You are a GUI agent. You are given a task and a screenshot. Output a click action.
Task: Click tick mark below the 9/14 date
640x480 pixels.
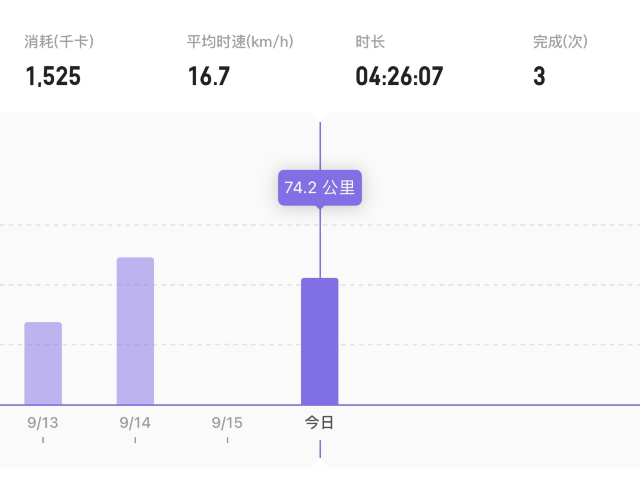point(135,439)
